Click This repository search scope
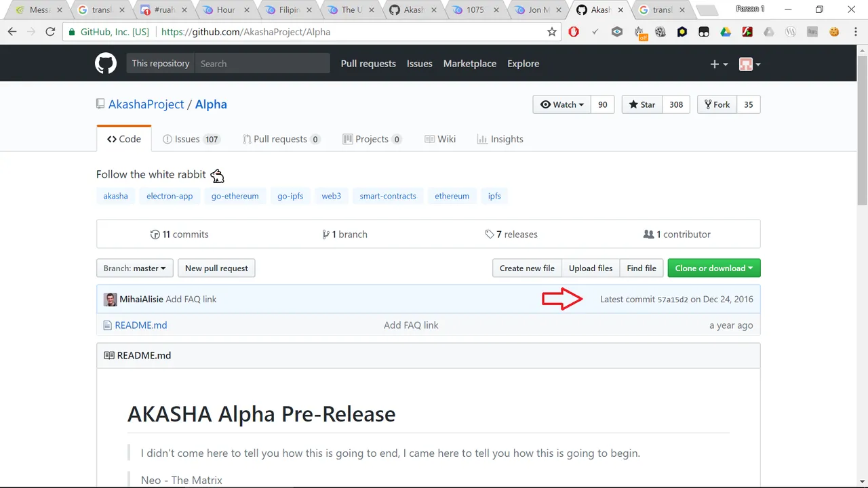This screenshot has width=868, height=488. point(161,64)
